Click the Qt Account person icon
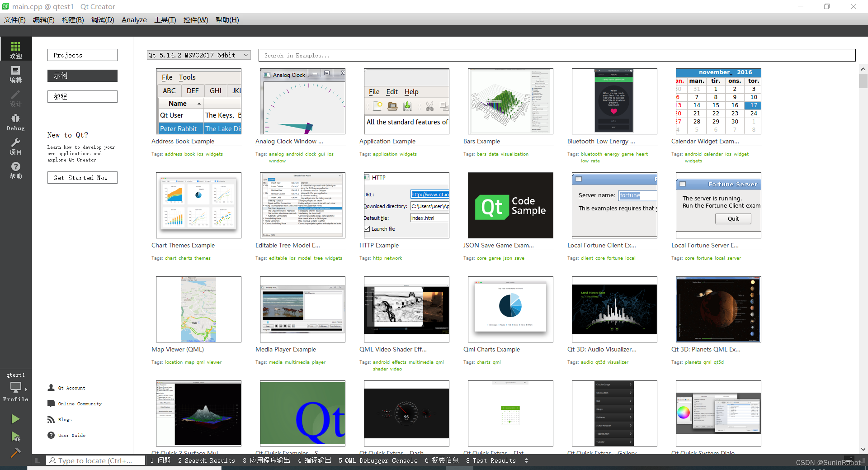 coord(51,388)
